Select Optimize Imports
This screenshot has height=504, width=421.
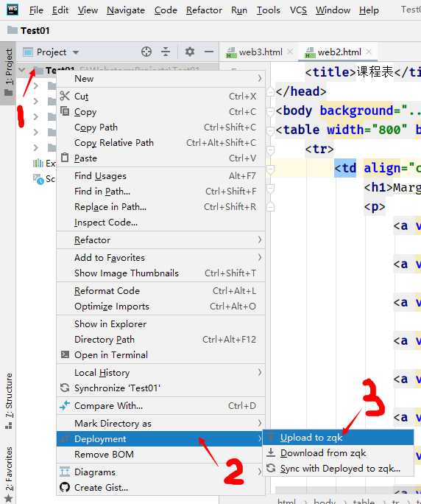coord(160,306)
